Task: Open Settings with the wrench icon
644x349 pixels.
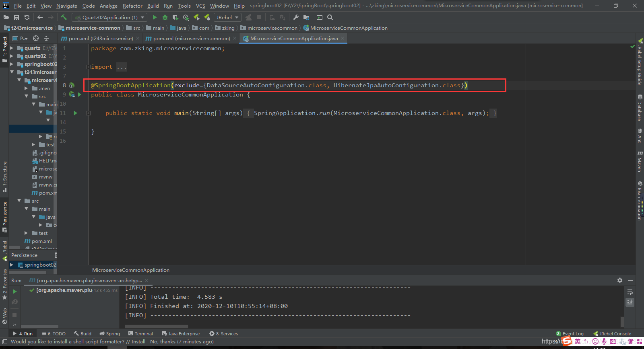Action: click(x=296, y=17)
